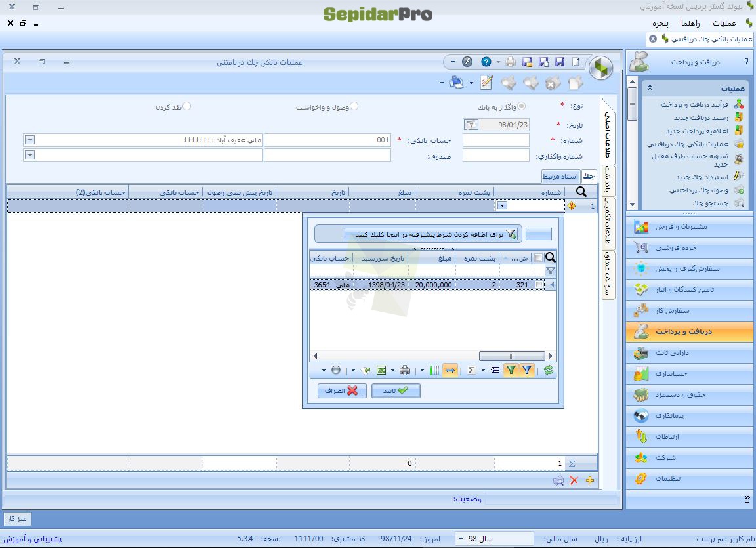
Task: Click the column chooser icon in popup
Action: 434,370
